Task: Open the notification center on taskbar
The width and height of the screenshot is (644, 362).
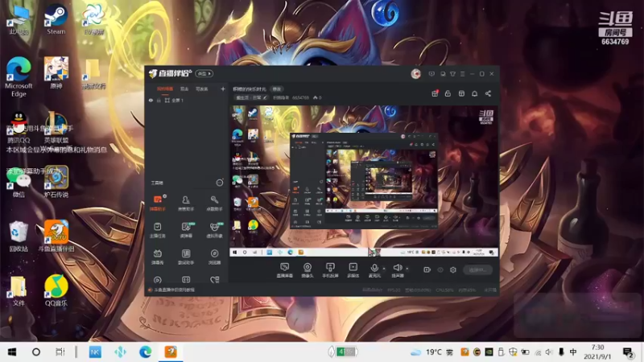Action: pyautogui.click(x=628, y=352)
